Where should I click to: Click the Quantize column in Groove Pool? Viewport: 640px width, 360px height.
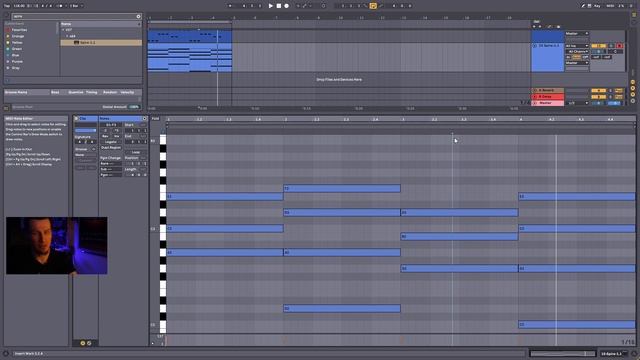76,92
